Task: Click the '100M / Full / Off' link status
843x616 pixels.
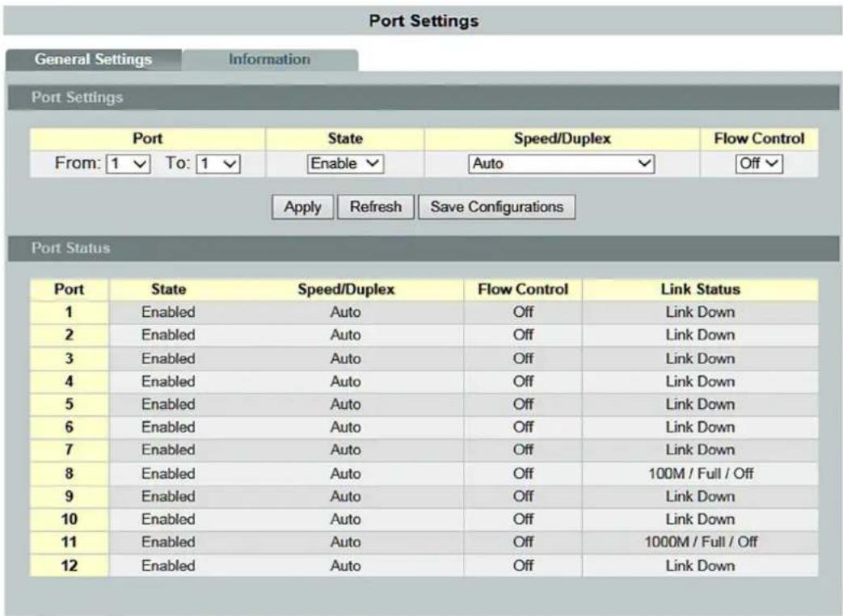Action: click(701, 474)
